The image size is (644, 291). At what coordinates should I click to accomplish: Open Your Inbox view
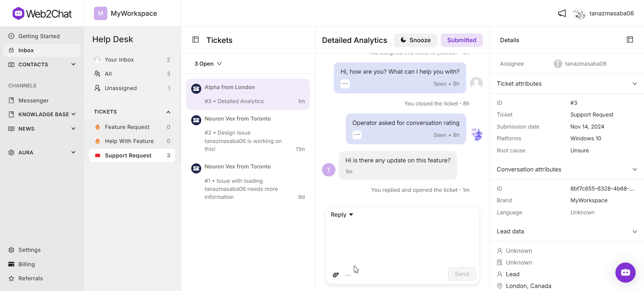[x=132, y=60]
